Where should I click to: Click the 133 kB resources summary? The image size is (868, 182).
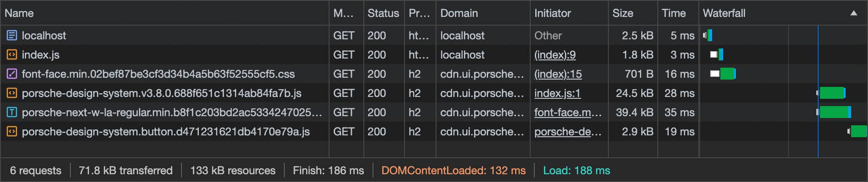(x=233, y=171)
